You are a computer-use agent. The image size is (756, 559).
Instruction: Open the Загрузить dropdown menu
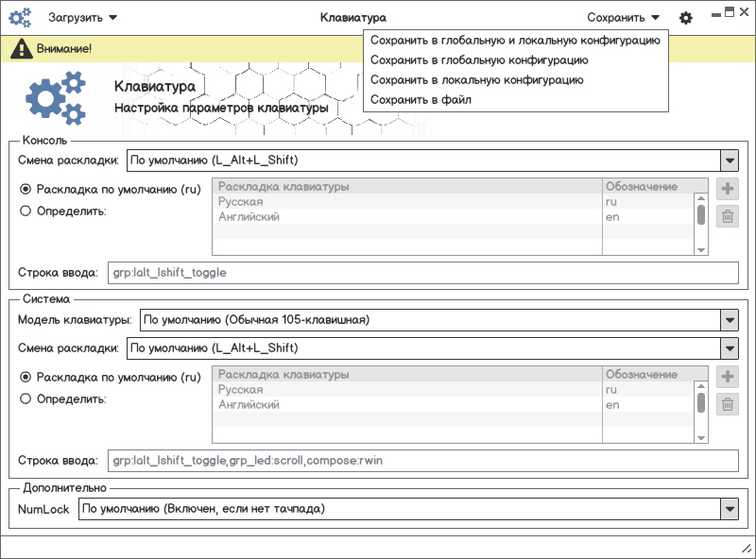[82, 18]
